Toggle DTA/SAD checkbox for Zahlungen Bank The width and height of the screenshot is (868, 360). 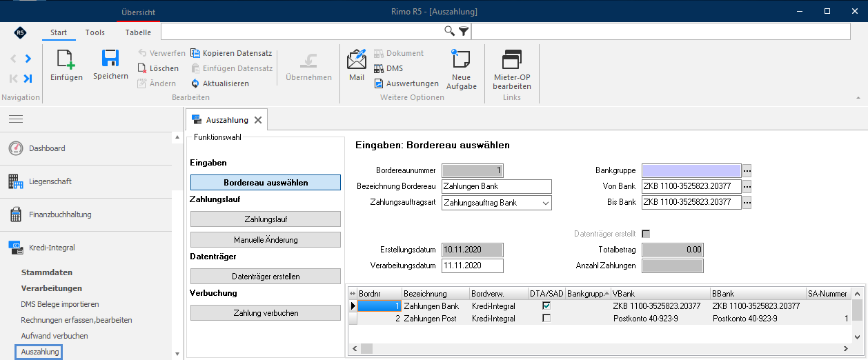[x=546, y=306]
